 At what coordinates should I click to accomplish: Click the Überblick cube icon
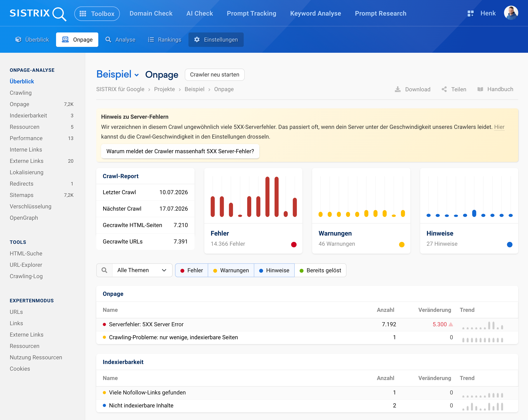pyautogui.click(x=18, y=40)
